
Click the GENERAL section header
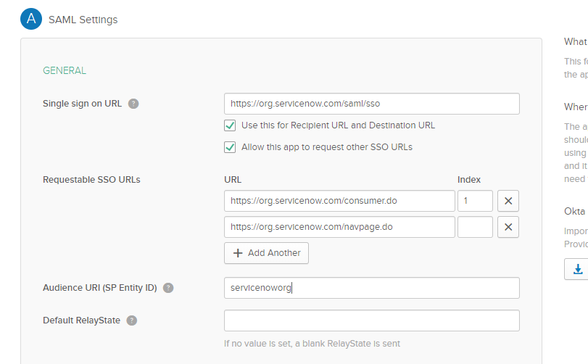click(65, 70)
